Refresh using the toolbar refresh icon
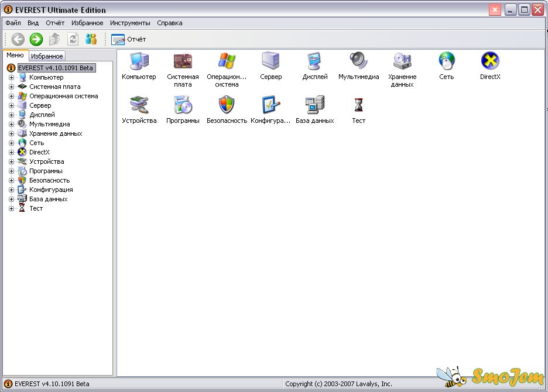Viewport: 548px width, 392px height. pos(73,39)
